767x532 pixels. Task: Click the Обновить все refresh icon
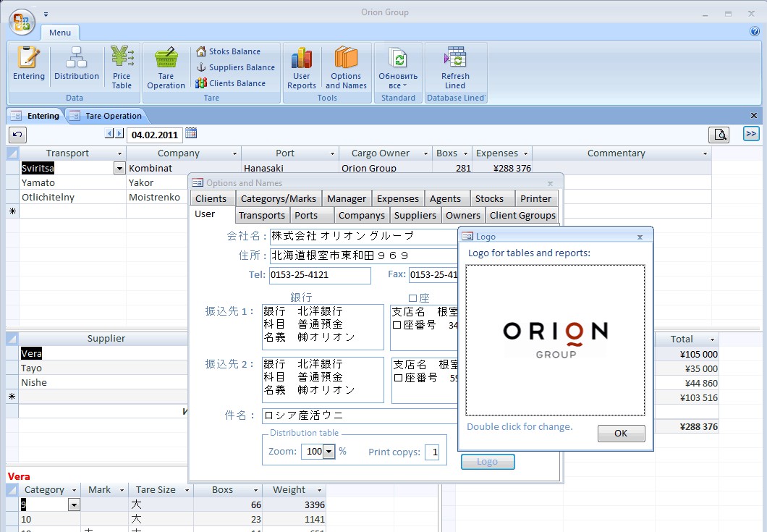click(x=398, y=67)
